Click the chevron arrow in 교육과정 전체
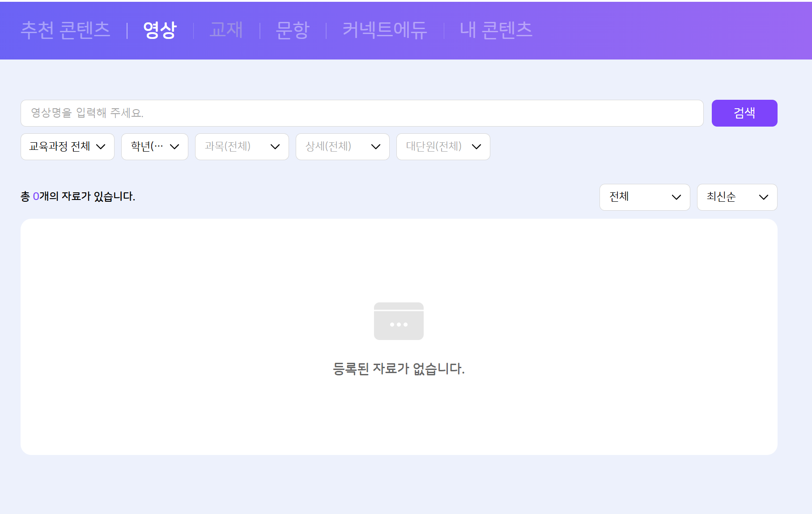 click(x=101, y=147)
